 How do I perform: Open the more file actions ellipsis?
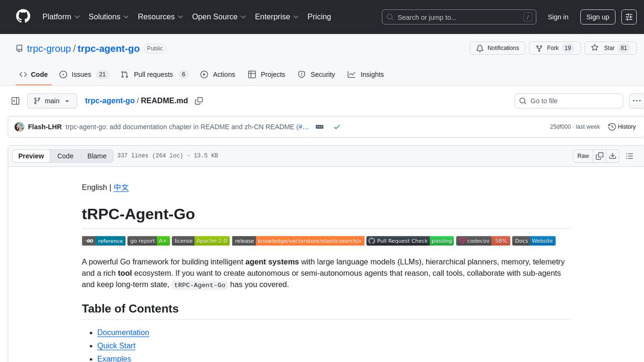(636, 101)
